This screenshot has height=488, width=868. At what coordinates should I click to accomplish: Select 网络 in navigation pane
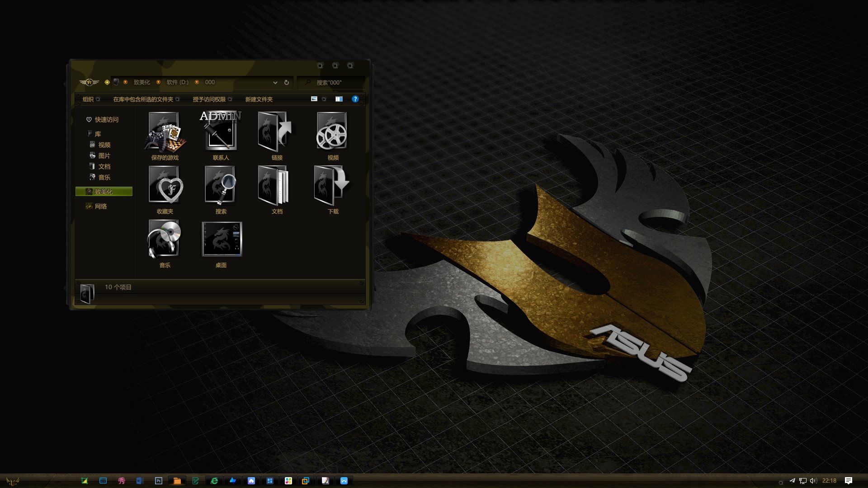coord(96,206)
